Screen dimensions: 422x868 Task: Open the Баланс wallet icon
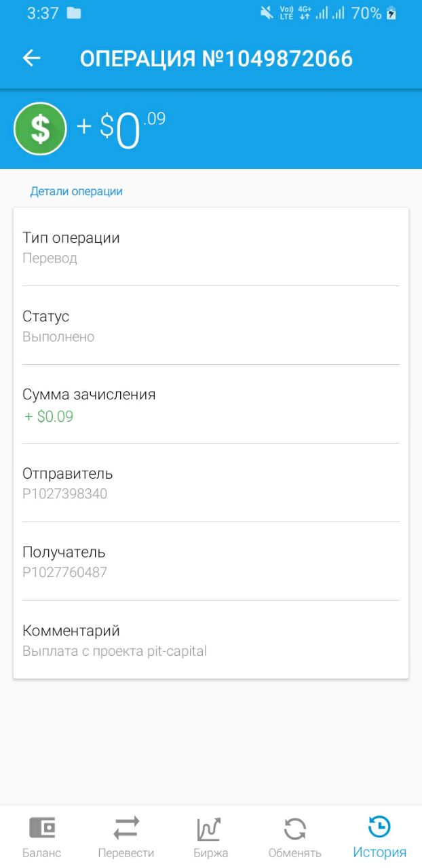point(42,828)
